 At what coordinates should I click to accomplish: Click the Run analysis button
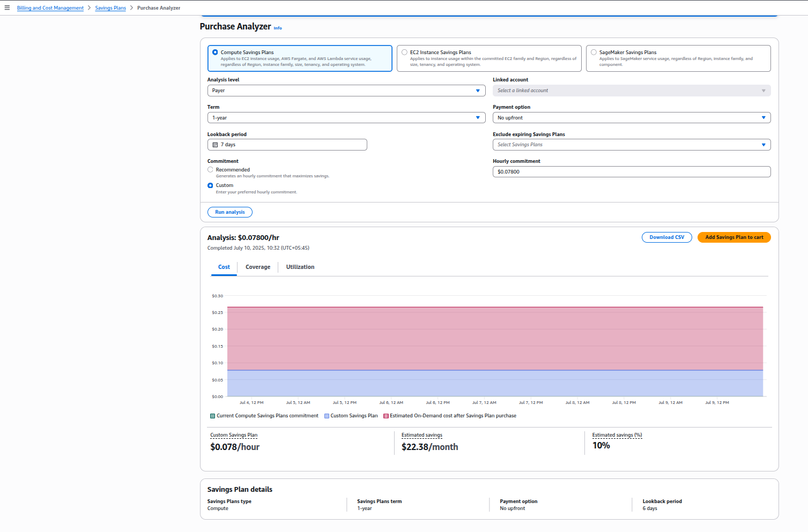[229, 212]
